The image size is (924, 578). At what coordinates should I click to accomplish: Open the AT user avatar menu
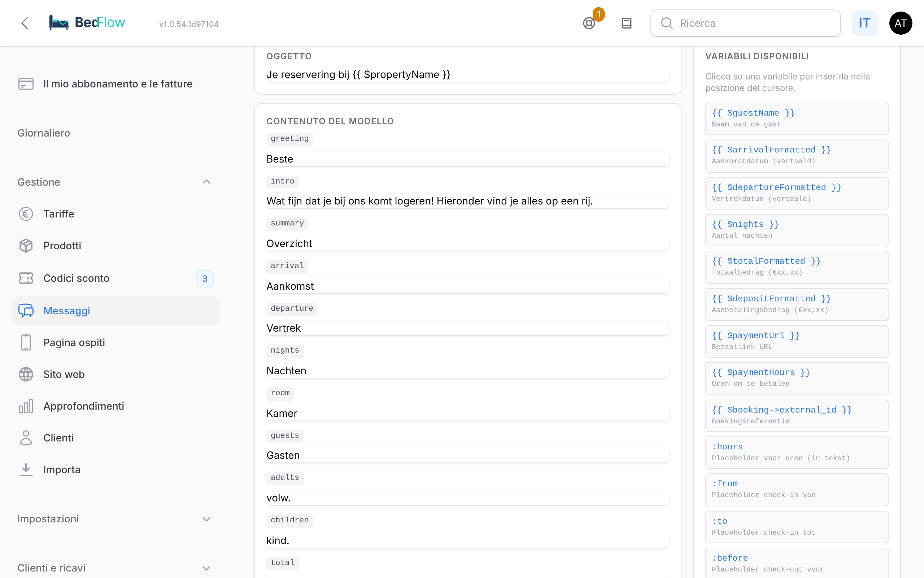[x=900, y=23]
